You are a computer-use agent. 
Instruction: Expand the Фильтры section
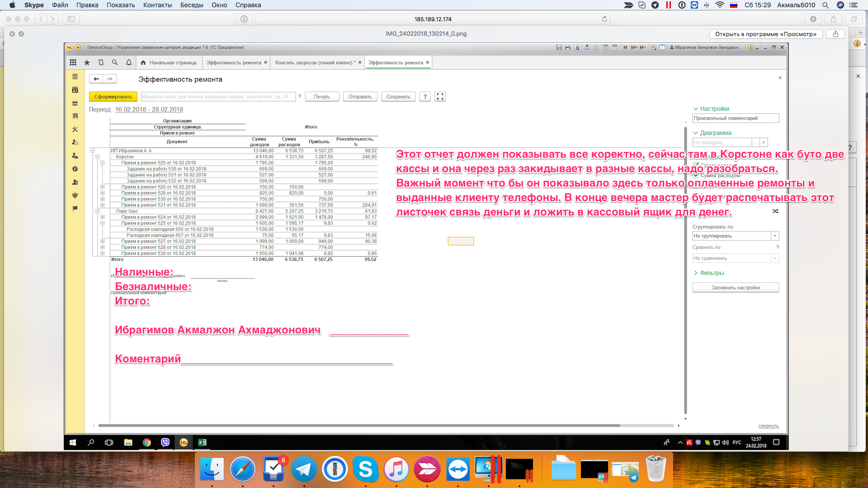pyautogui.click(x=711, y=273)
